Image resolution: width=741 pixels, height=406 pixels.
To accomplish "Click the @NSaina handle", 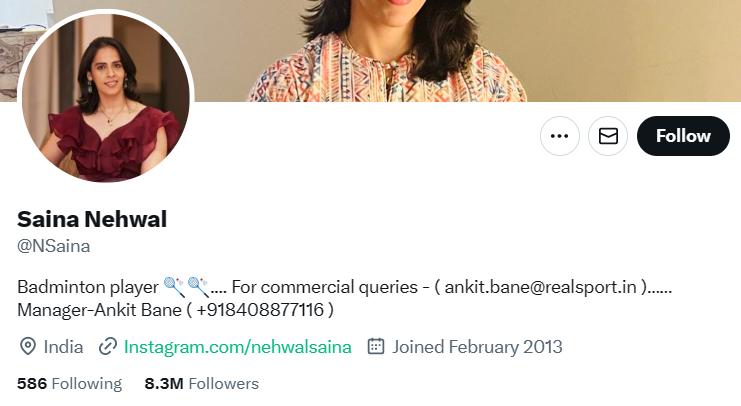I will click(x=53, y=246).
